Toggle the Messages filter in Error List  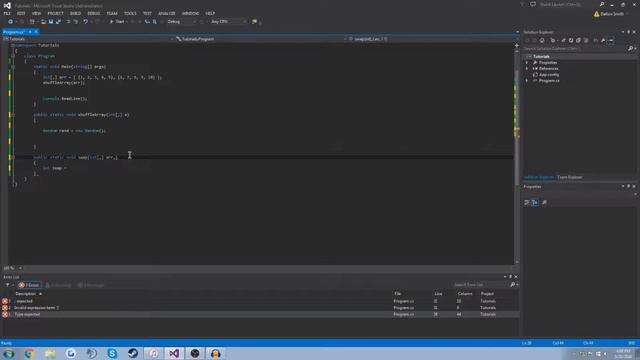coord(91,285)
